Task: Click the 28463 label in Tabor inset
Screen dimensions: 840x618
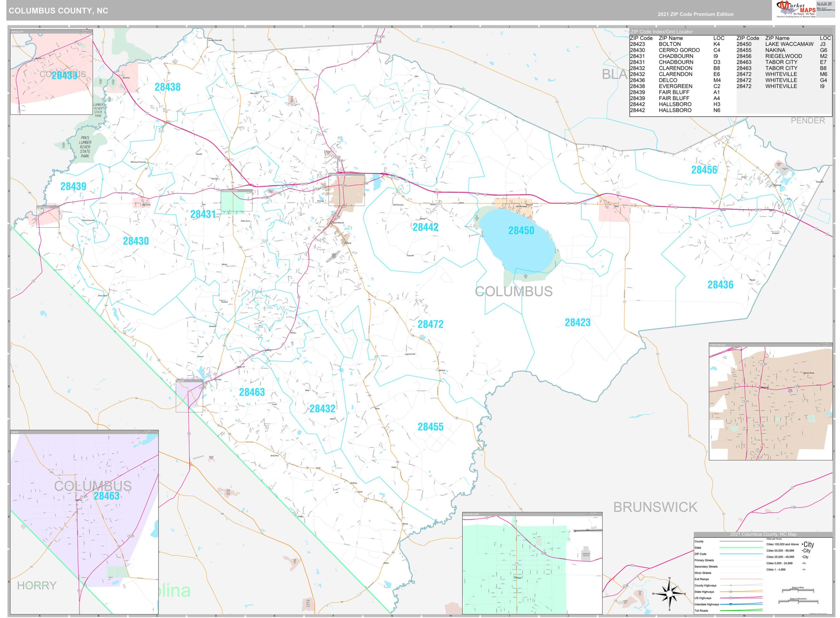Action: (x=107, y=496)
